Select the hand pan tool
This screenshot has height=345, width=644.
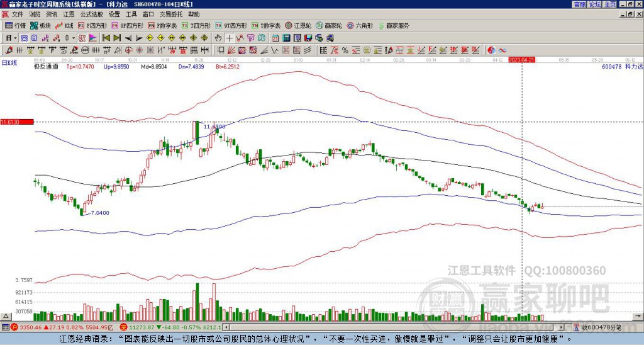tap(218, 38)
